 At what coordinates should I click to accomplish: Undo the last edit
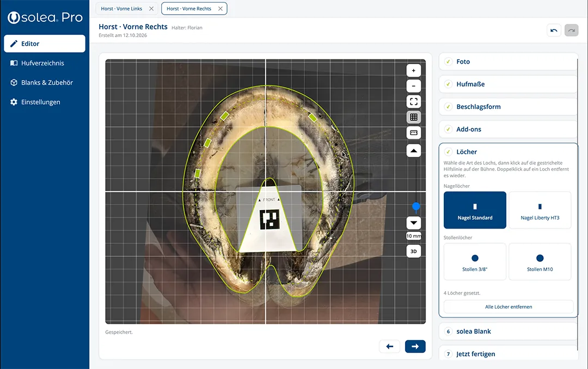(x=554, y=30)
